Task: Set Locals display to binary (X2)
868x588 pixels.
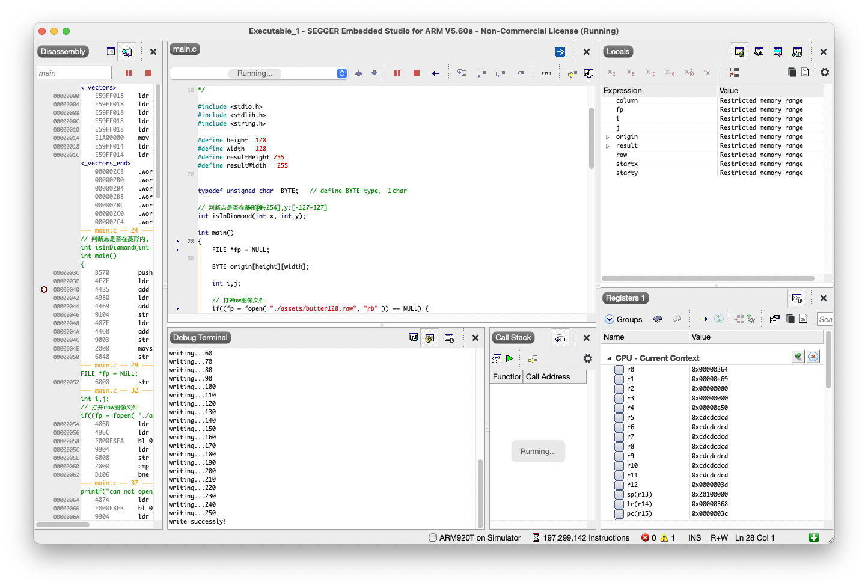Action: (611, 73)
